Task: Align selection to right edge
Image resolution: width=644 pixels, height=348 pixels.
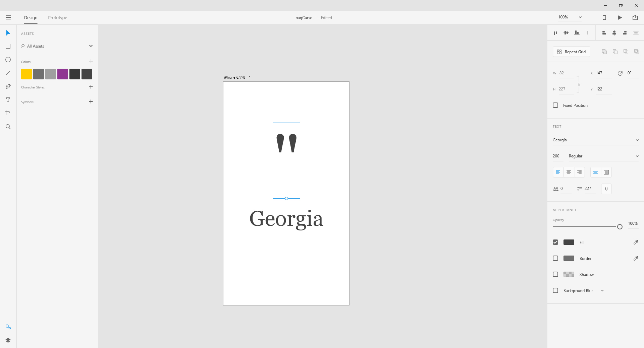Action: click(625, 33)
